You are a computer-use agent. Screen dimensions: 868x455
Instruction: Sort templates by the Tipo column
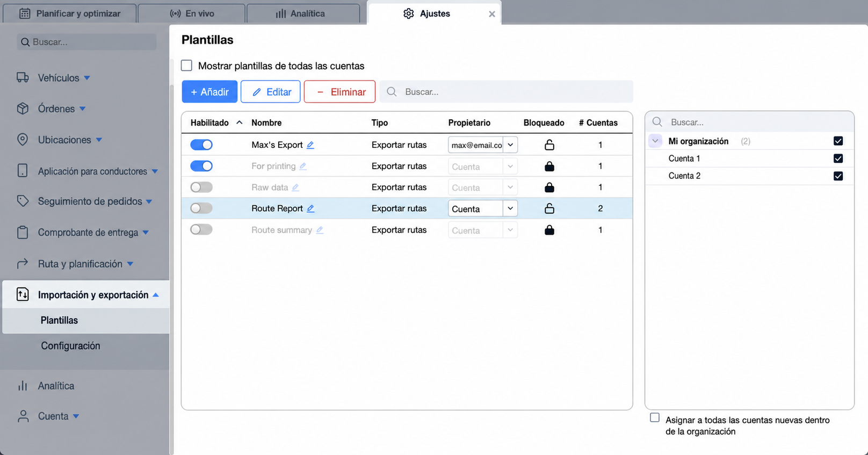380,122
